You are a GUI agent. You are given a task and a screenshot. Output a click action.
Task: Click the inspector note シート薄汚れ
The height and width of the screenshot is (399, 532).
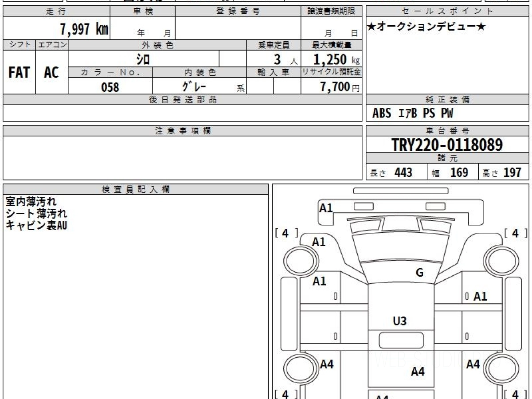point(36,214)
